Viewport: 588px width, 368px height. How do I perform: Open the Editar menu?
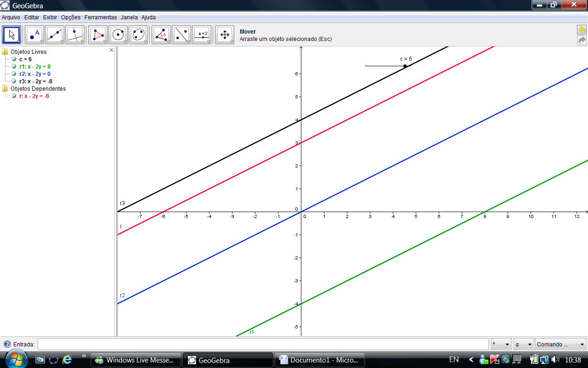(32, 17)
